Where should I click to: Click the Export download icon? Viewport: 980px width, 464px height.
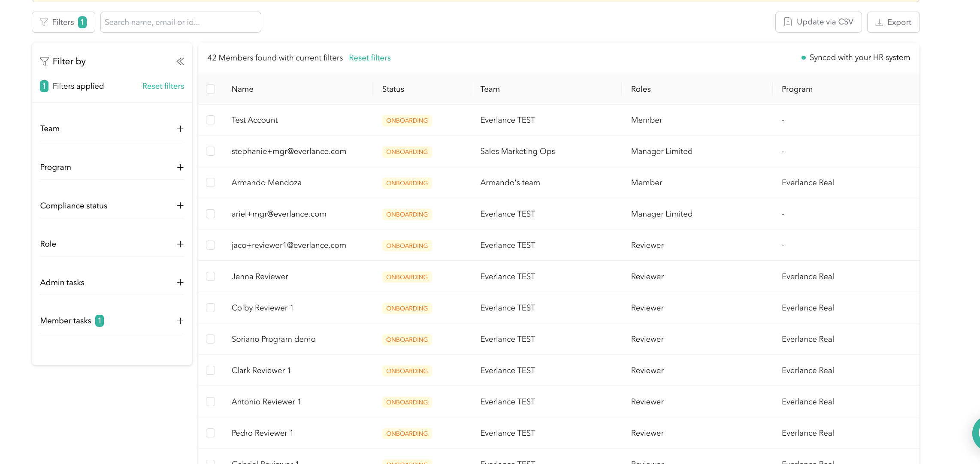pos(879,22)
